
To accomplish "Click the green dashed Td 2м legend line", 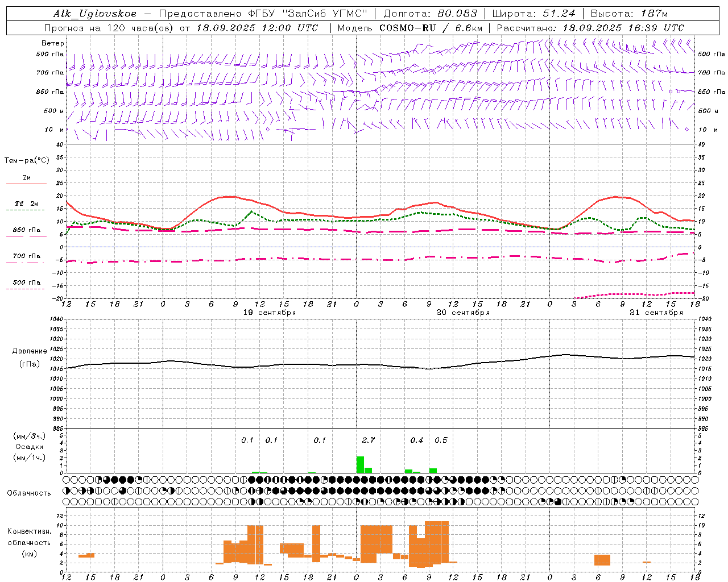I will [26, 210].
